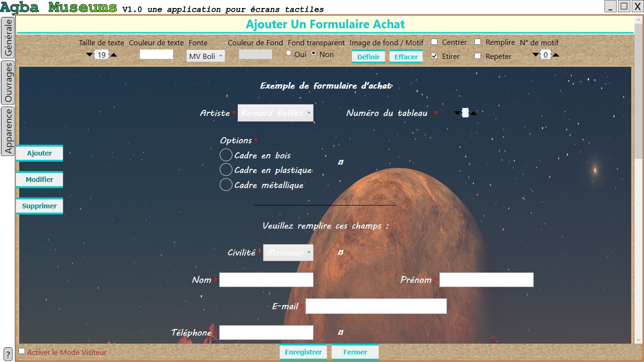
Task: Click the Veuillez remplire ces champs text
Action: pyautogui.click(x=326, y=226)
